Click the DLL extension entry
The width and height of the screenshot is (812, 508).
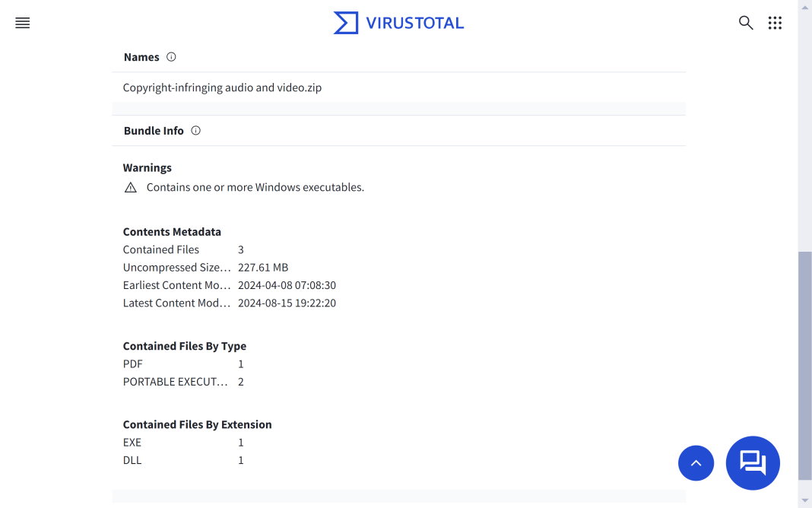pos(132,460)
